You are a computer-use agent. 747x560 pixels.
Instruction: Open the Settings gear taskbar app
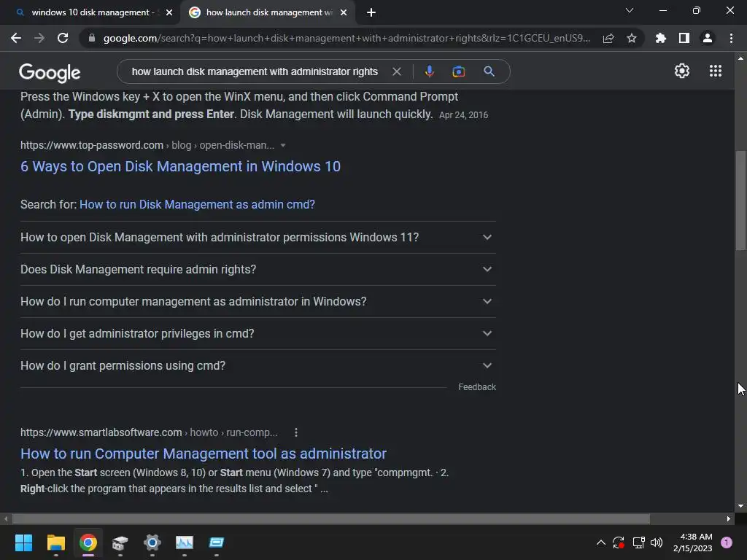coord(152,542)
